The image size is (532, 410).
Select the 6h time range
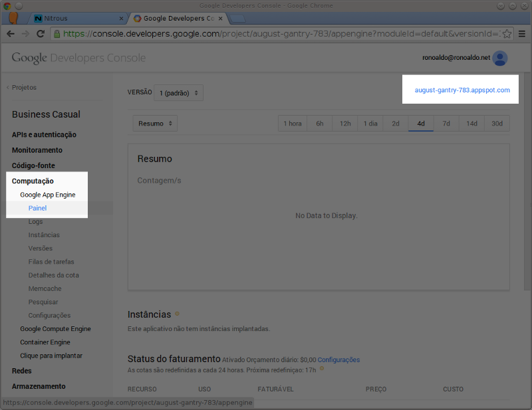(320, 124)
